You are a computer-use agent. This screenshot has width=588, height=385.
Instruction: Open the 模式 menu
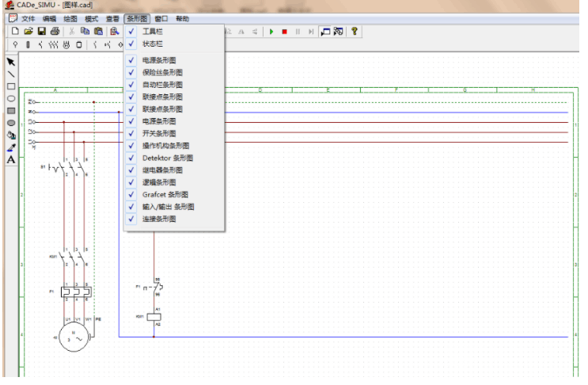coord(92,17)
